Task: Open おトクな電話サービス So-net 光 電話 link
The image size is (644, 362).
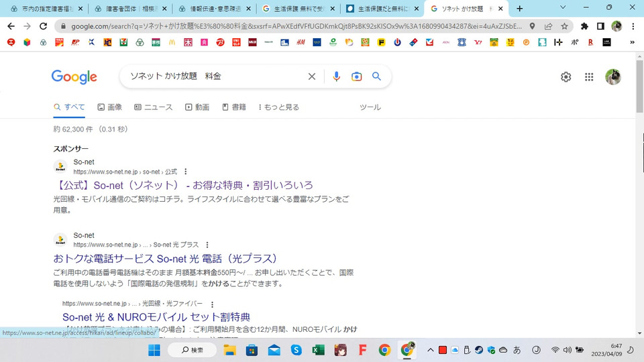Action: click(168, 259)
